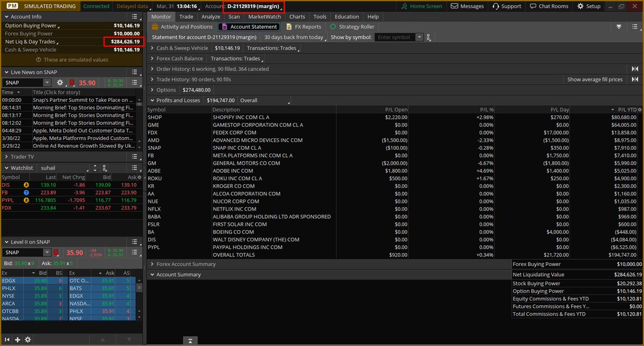Open Live News panel actions menu
This screenshot has height=346, width=644.
coord(135,72)
